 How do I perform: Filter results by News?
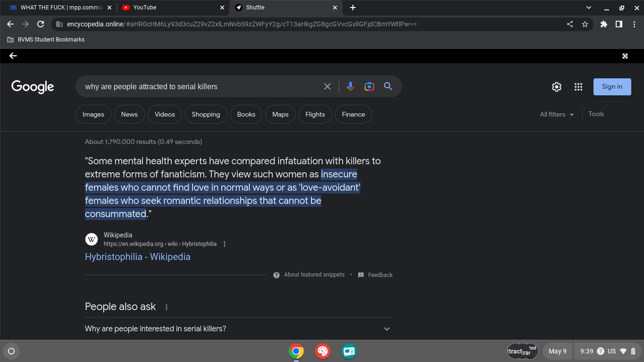point(129,114)
